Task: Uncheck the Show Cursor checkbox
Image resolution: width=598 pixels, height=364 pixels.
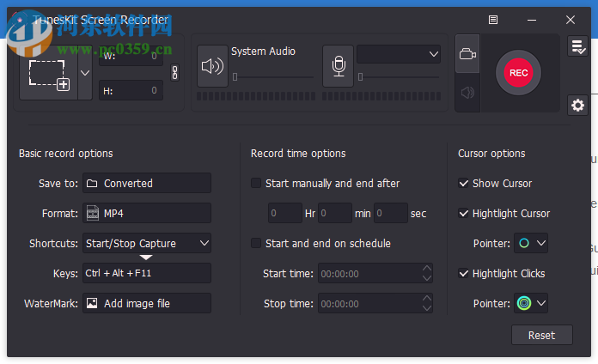Action: point(463,184)
